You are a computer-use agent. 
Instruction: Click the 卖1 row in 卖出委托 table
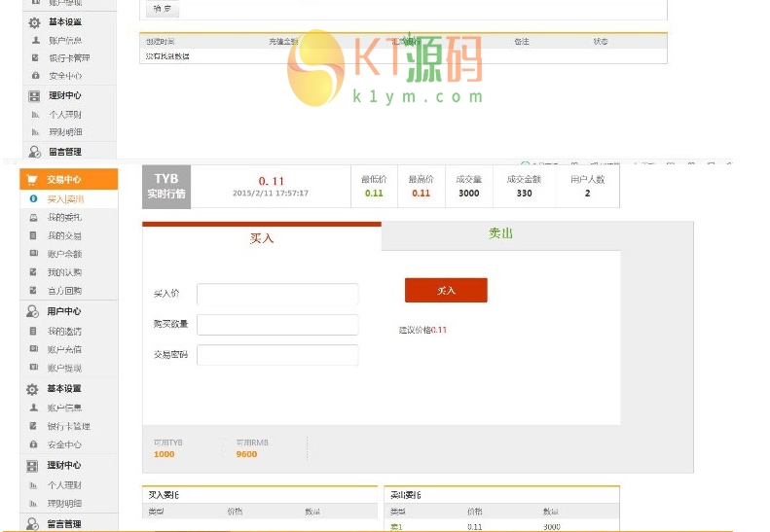pyautogui.click(x=501, y=526)
